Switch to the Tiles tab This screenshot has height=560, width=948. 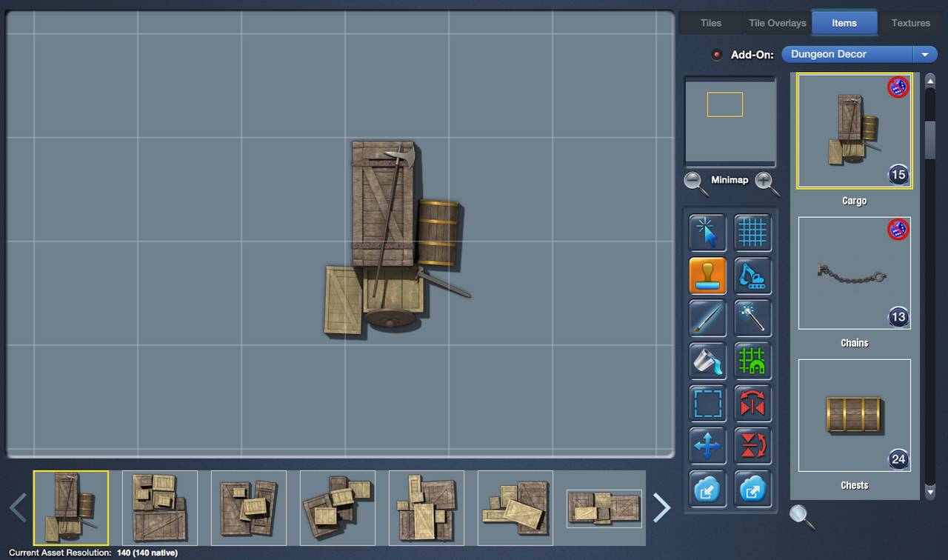(x=711, y=23)
